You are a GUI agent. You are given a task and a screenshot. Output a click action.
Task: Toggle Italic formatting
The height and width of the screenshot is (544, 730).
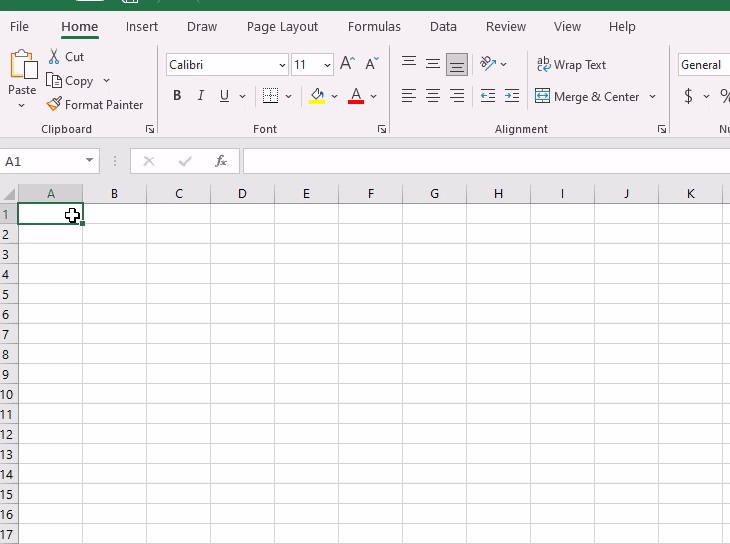(201, 96)
